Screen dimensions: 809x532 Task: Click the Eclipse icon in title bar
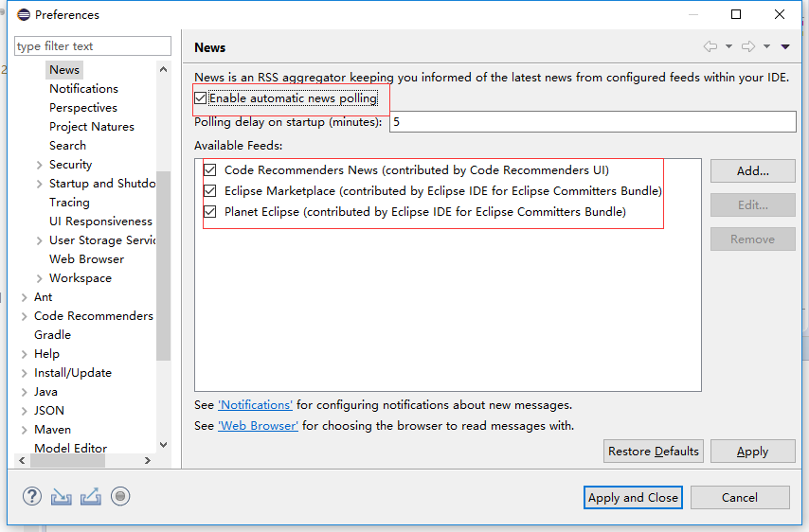[x=23, y=15]
